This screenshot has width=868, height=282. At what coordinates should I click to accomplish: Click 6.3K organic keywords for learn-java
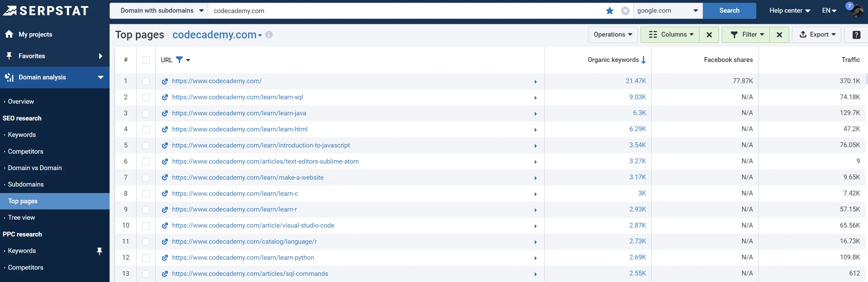click(639, 113)
